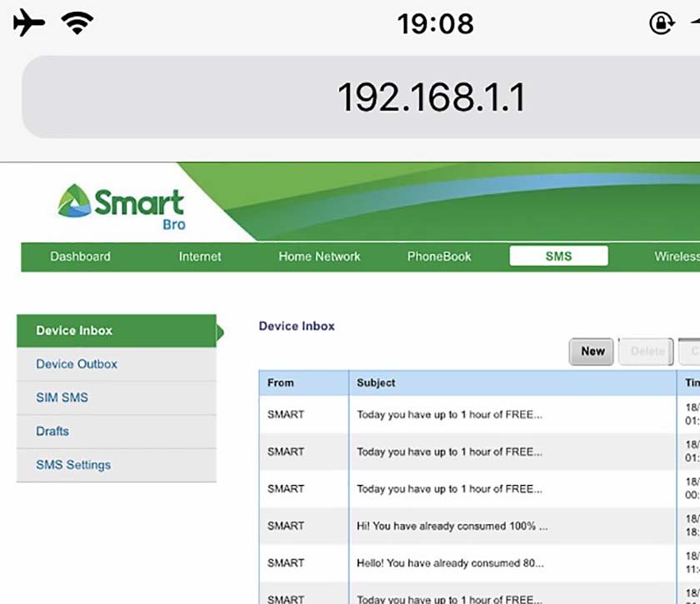Viewport: 700px width, 604px height.
Task: Open SIM SMS in the sidebar
Action: pyautogui.click(x=117, y=397)
